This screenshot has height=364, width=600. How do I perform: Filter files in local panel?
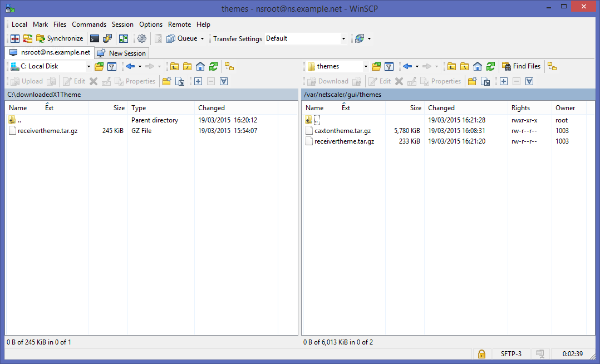click(112, 66)
